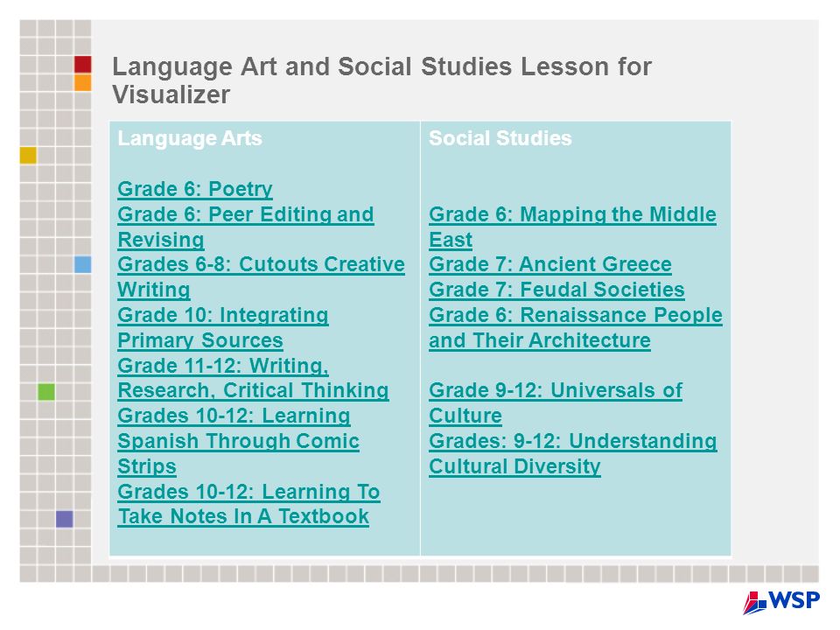Screen dimensions: 840x630
Task: Open the Grade 6: Poetry link
Action: (x=195, y=189)
